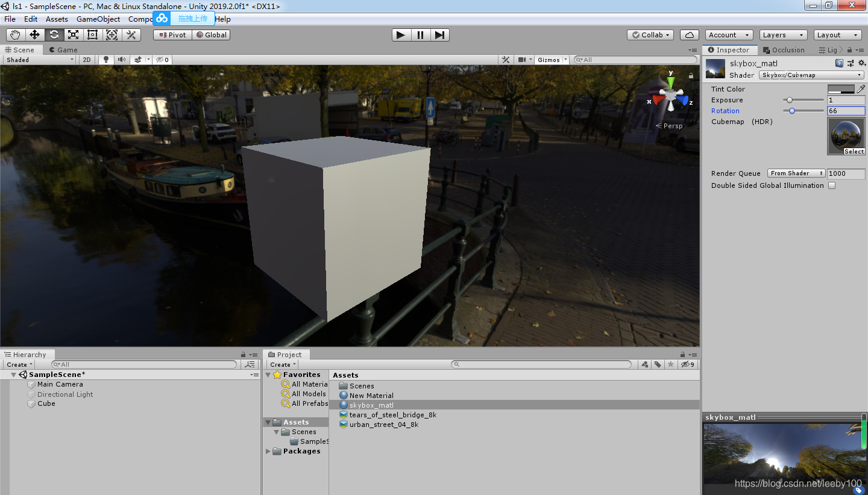Image resolution: width=868 pixels, height=495 pixels.
Task: Switch to the Game tab
Action: point(63,50)
